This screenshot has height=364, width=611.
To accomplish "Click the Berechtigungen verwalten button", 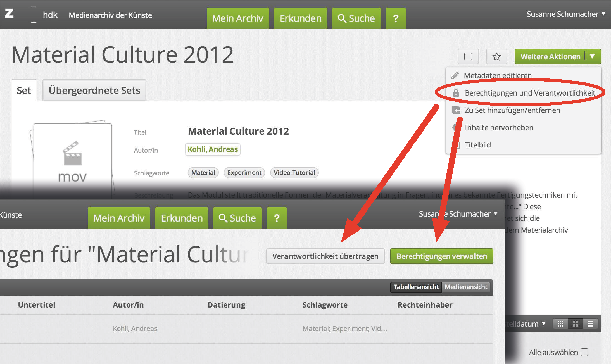I will pos(441,256).
